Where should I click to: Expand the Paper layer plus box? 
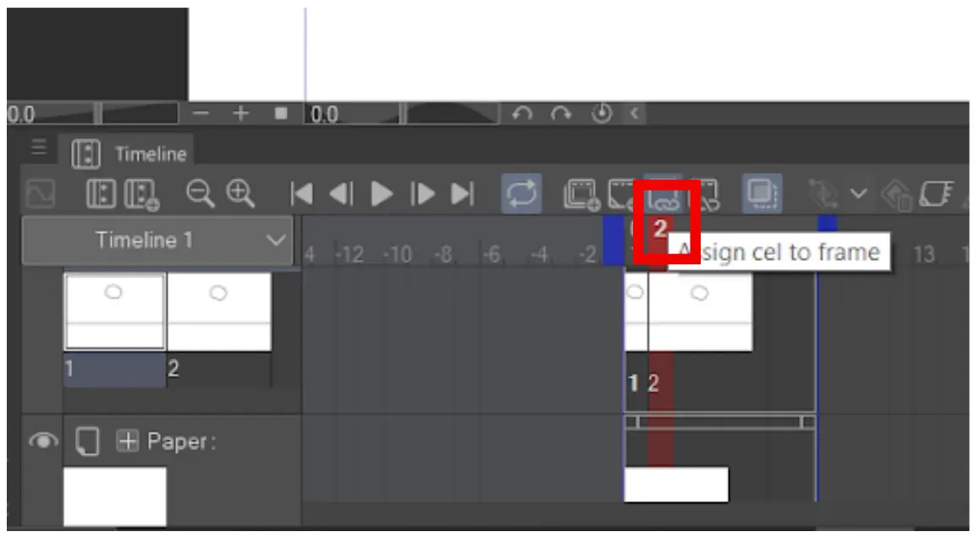point(128,441)
